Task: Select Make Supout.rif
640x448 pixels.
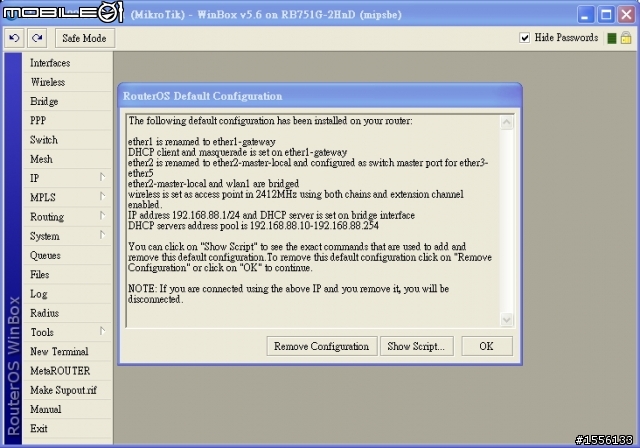Action: (x=67, y=390)
